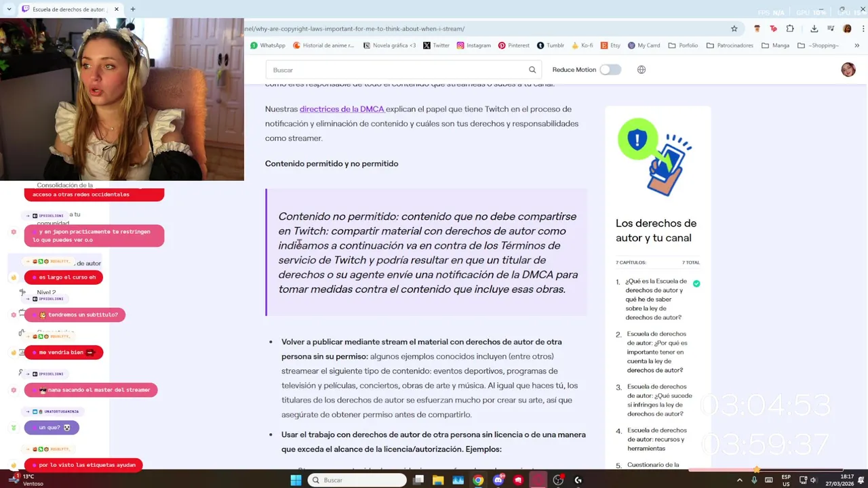Open the Twitch user avatar on page
868x488 pixels.
pyautogui.click(x=848, y=70)
